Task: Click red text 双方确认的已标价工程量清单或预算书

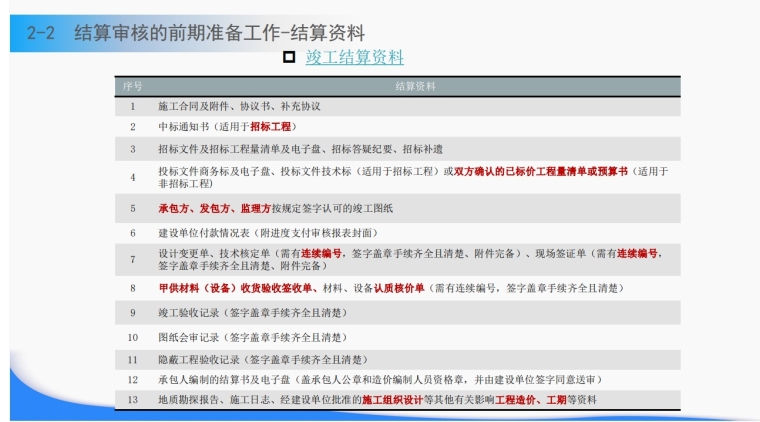Action: point(541,172)
